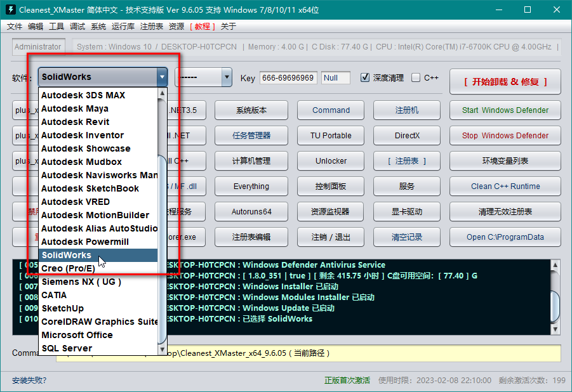Click the software list scroll-down arrow
This screenshot has width=572, height=392.
(163, 350)
